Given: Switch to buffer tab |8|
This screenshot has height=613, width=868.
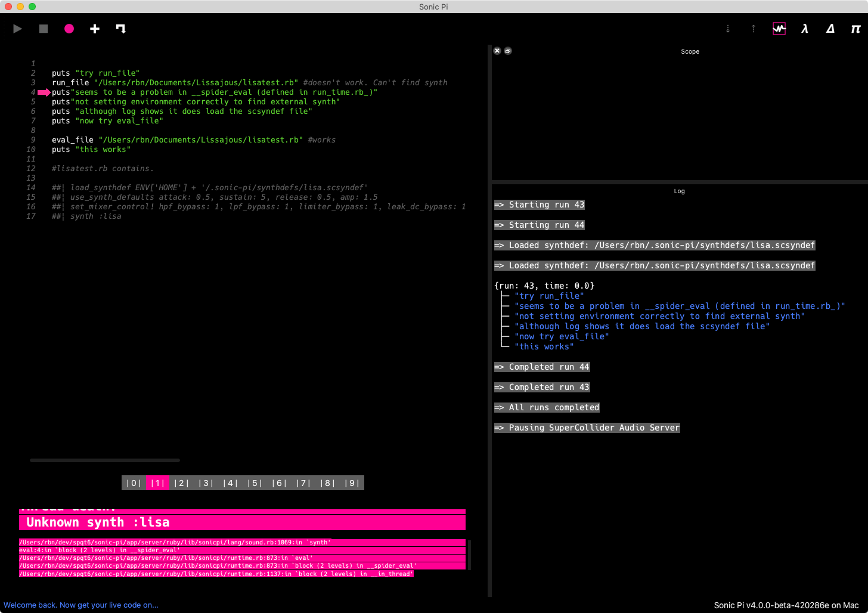Looking at the screenshot, I should [327, 483].
